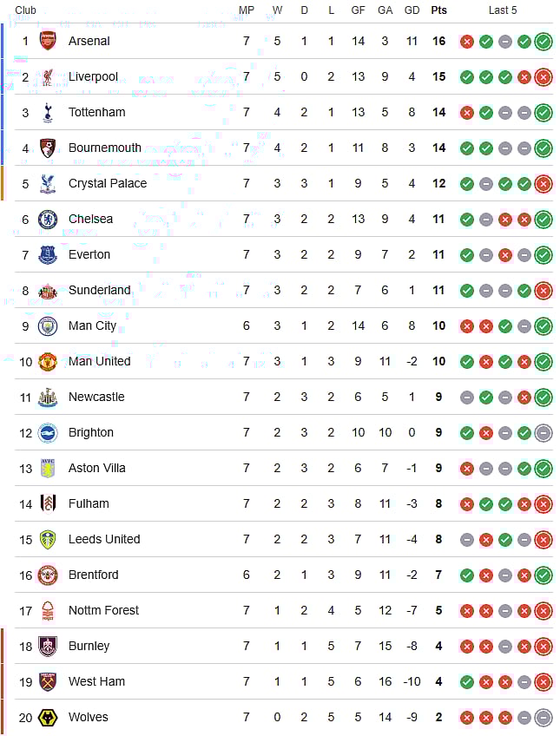Sort table by Pts column header
Screen dimensions: 560x736
point(439,10)
